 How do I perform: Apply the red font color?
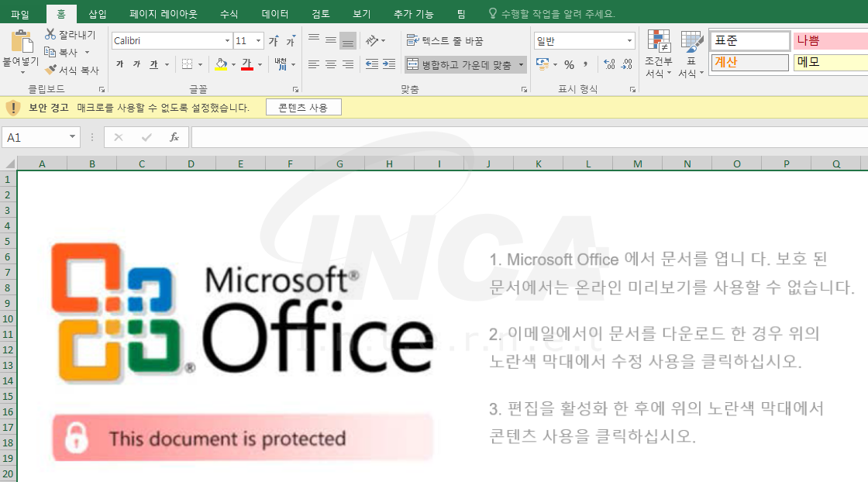point(247,64)
